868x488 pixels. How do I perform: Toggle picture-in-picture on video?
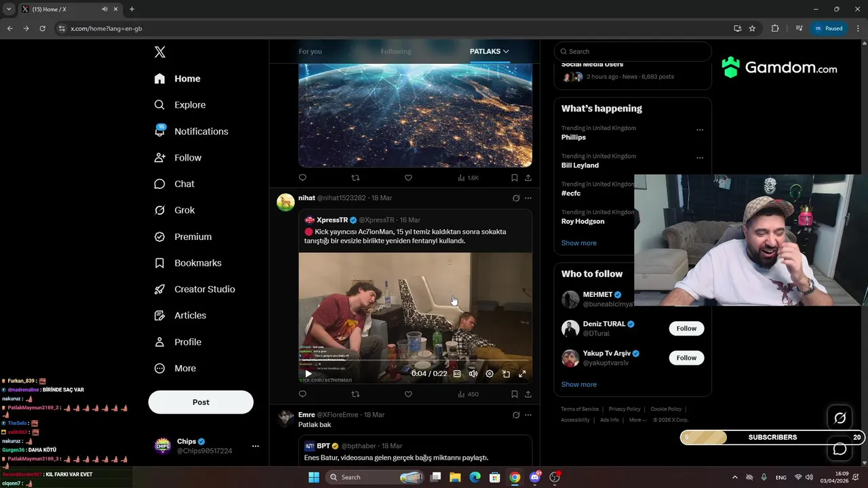pos(506,373)
